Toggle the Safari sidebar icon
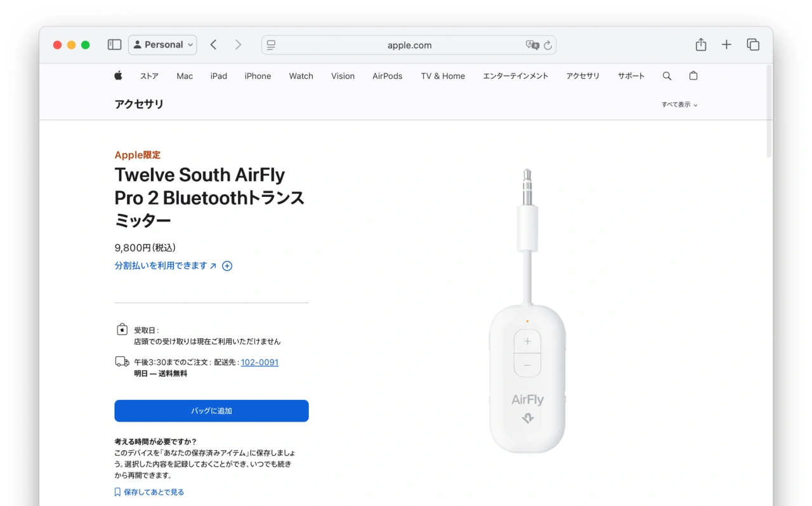The width and height of the screenshot is (812, 506). tap(114, 44)
